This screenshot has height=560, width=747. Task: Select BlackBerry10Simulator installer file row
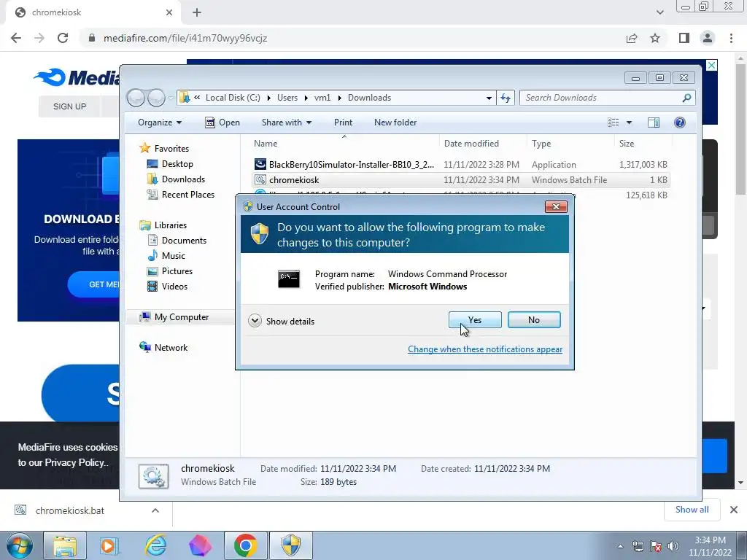pos(461,165)
